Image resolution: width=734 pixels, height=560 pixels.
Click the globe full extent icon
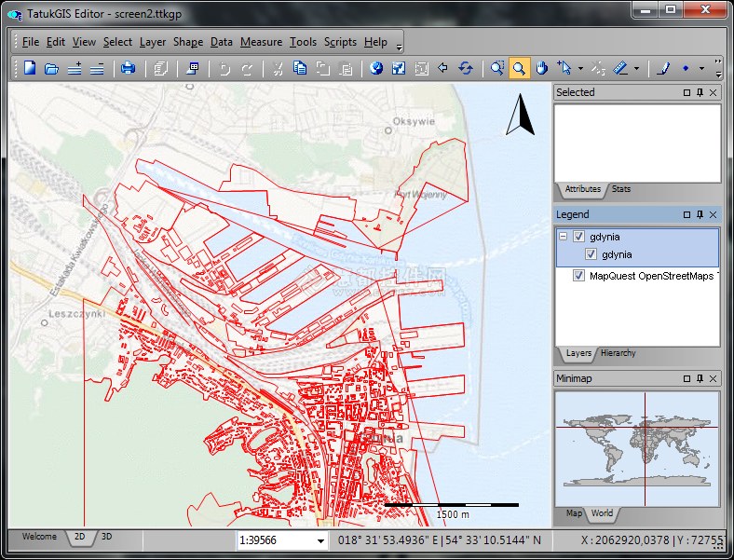(376, 68)
